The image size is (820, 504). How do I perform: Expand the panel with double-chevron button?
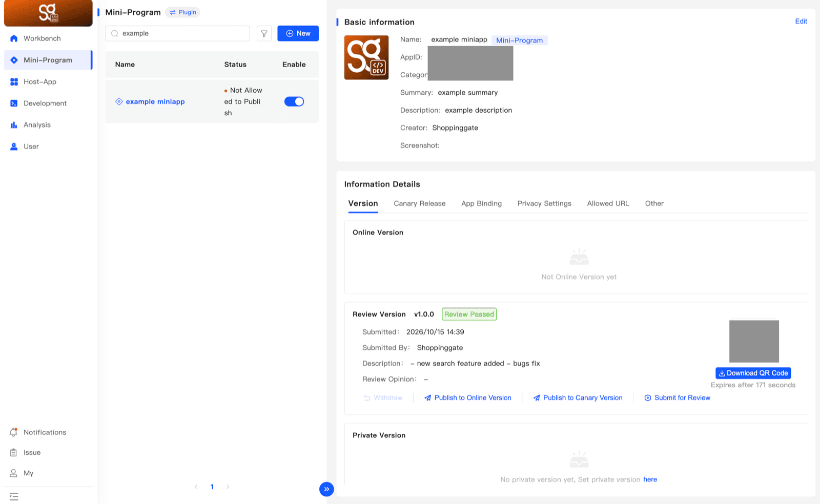326,489
